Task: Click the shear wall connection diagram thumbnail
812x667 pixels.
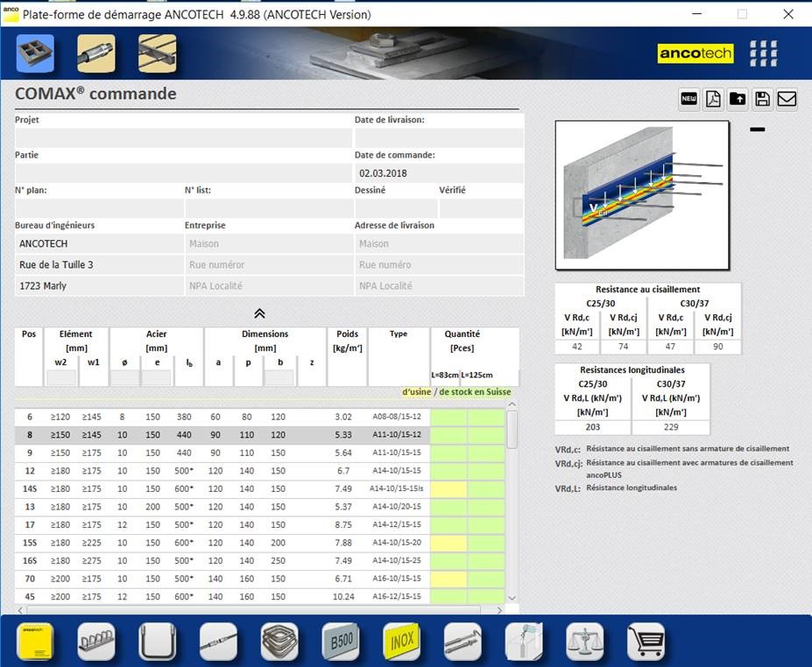Action: coord(642,195)
